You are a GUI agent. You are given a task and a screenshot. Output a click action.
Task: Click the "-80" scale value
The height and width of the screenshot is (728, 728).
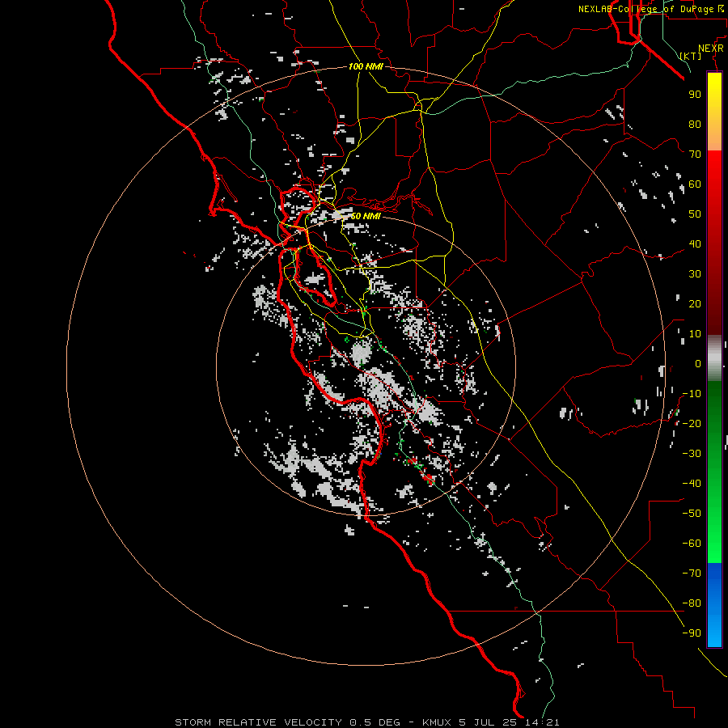click(692, 603)
